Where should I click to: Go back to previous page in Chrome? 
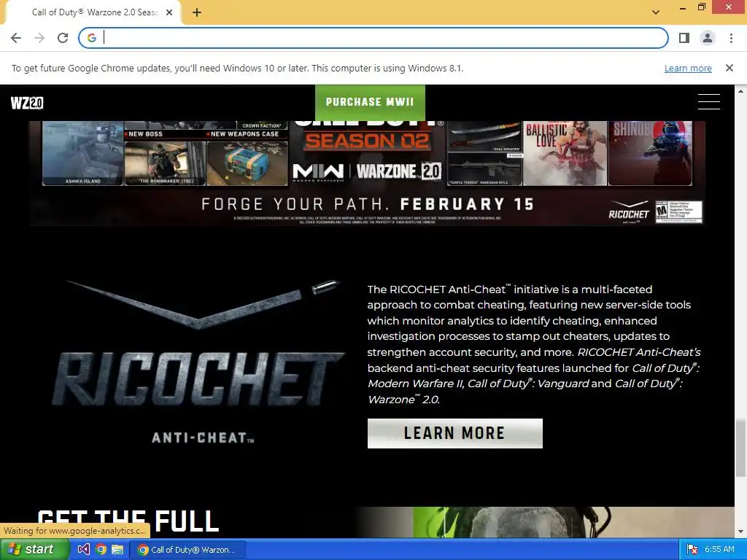16,38
